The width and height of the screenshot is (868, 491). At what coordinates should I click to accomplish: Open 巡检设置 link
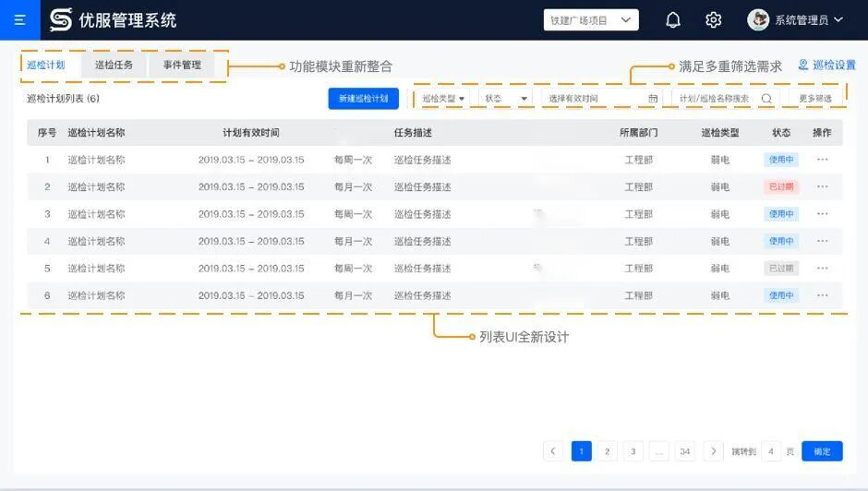827,65
